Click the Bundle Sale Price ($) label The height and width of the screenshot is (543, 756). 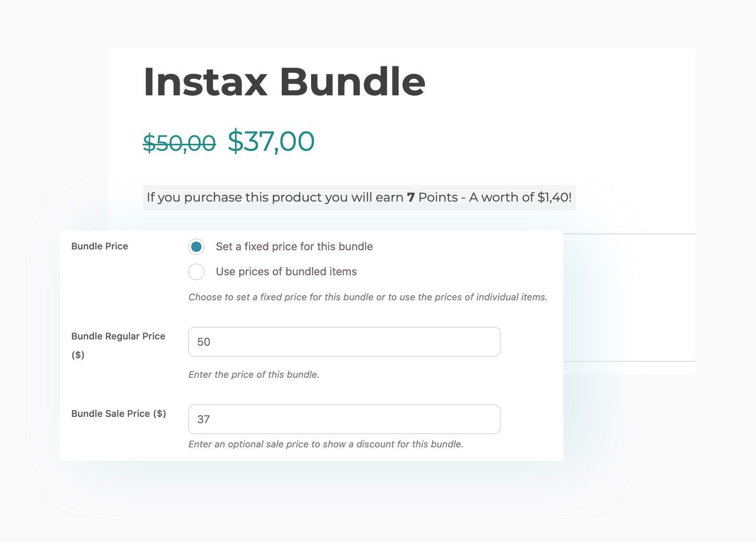pyautogui.click(x=119, y=414)
